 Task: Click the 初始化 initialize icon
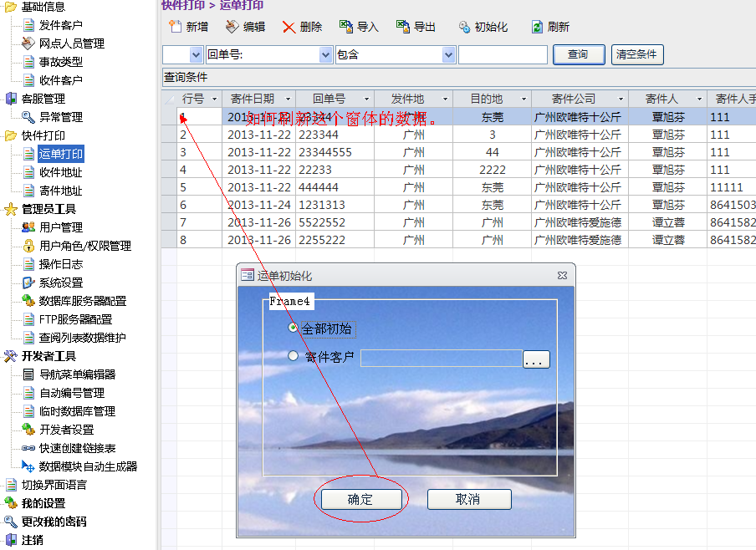[464, 27]
